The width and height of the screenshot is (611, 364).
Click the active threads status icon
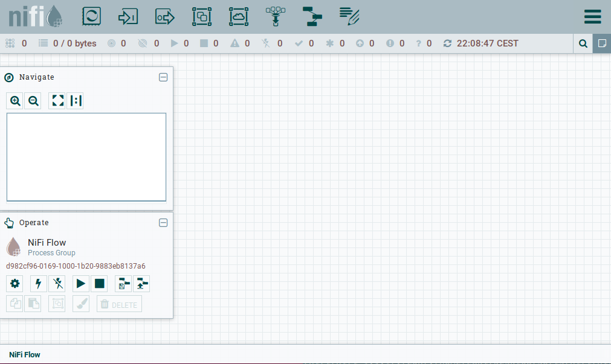10,43
